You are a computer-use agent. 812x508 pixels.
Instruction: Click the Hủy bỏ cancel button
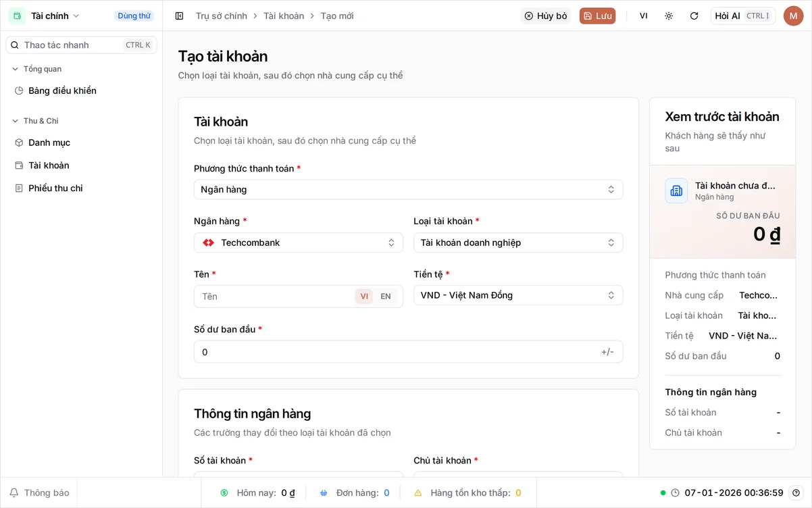[545, 16]
